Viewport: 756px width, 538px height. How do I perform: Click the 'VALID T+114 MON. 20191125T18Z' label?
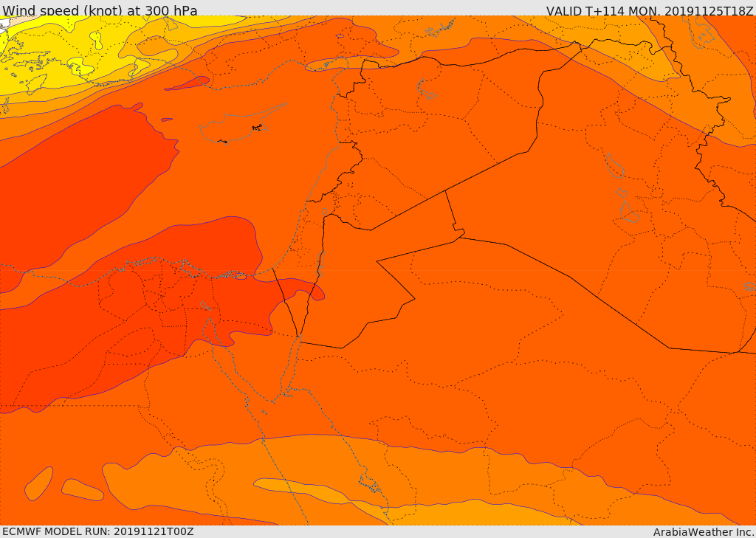tap(650, 10)
